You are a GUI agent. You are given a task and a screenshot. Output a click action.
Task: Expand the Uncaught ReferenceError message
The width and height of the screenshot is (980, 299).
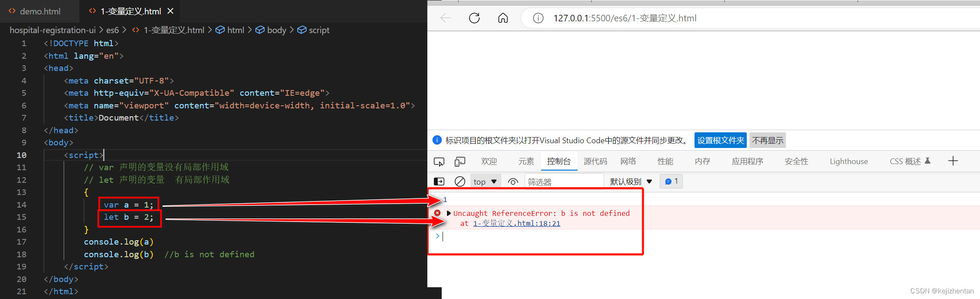click(449, 213)
